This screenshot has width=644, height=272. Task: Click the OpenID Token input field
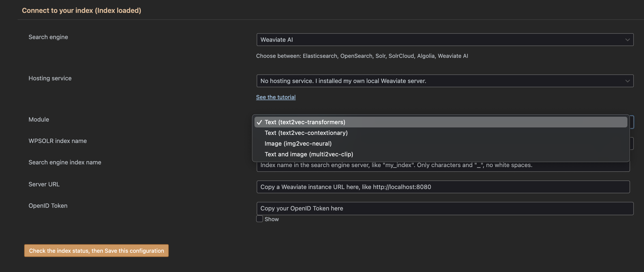click(445, 208)
